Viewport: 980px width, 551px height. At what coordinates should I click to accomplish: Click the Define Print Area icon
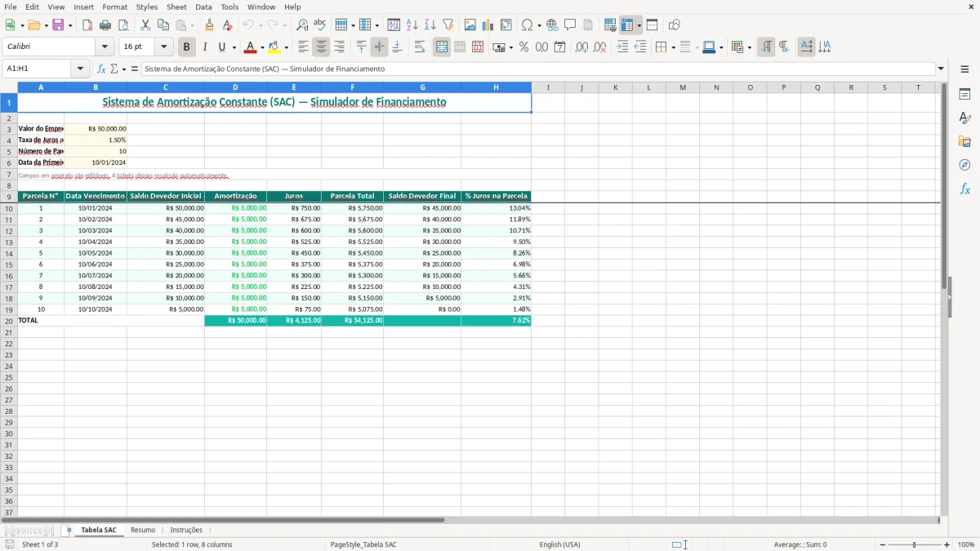click(x=610, y=25)
